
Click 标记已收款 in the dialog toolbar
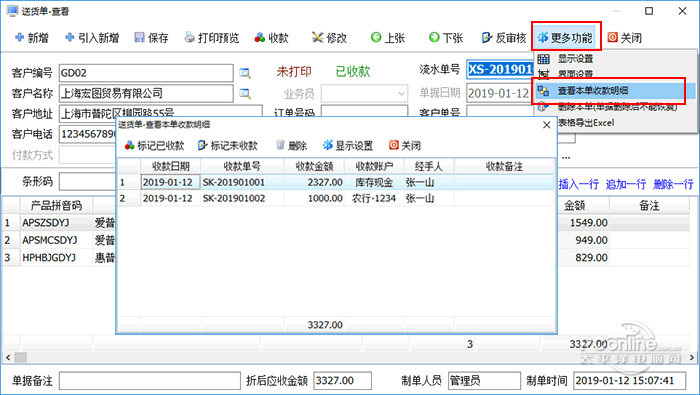(x=154, y=146)
